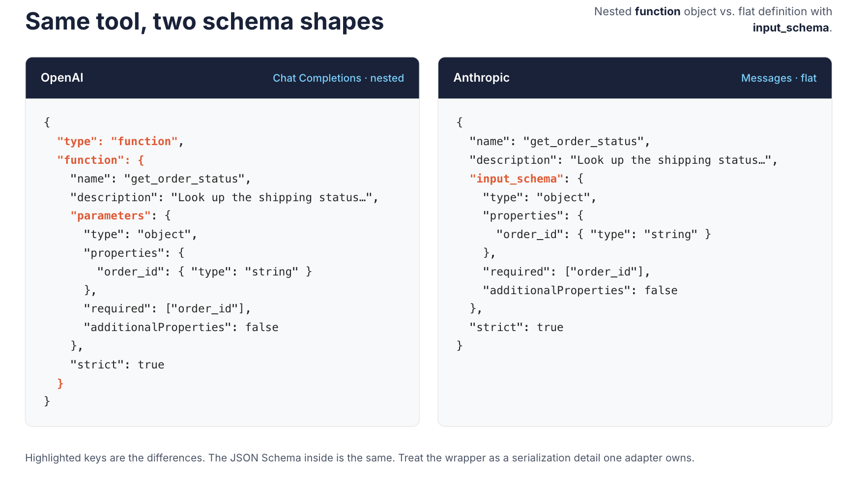Viewport: 868px width, 487px height.
Task: Click the "name" line in OpenAI card
Action: click(161, 179)
